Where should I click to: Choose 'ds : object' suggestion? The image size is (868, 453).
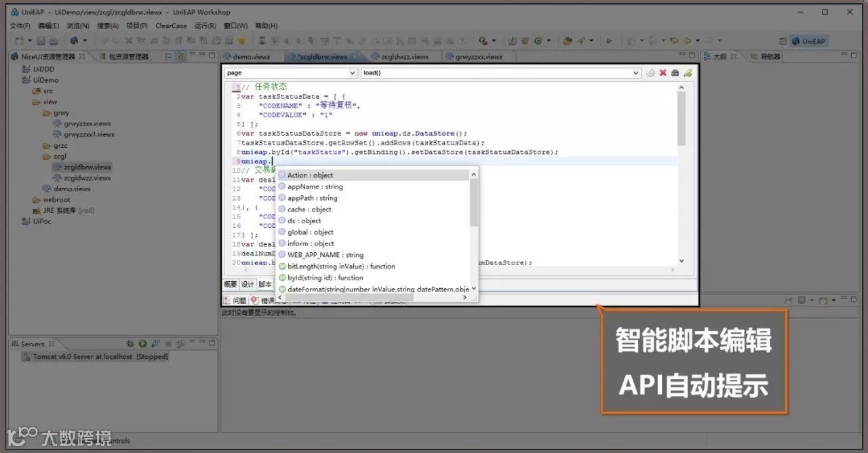click(x=373, y=220)
